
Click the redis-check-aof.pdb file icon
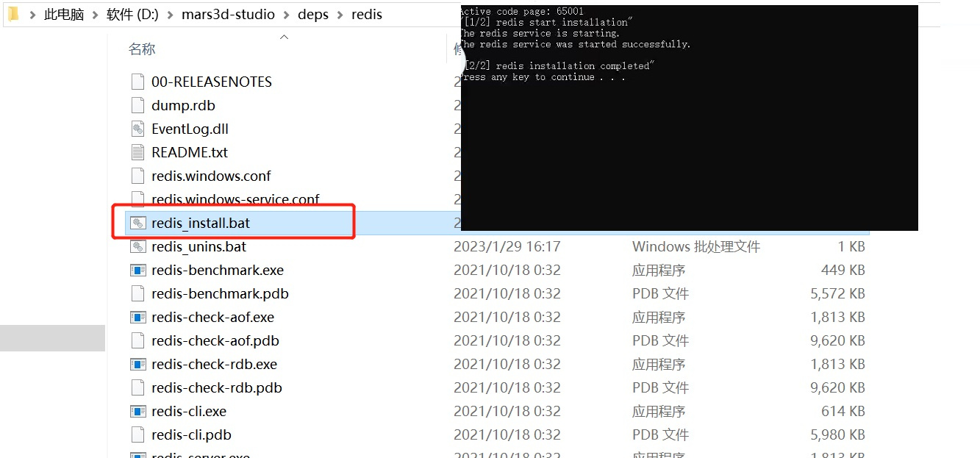137,340
